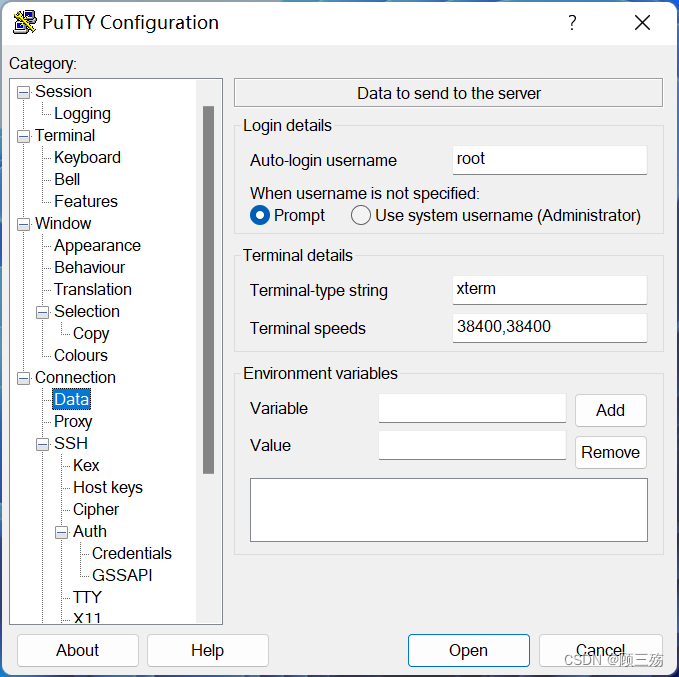Select the highlighted Data category

click(x=71, y=399)
